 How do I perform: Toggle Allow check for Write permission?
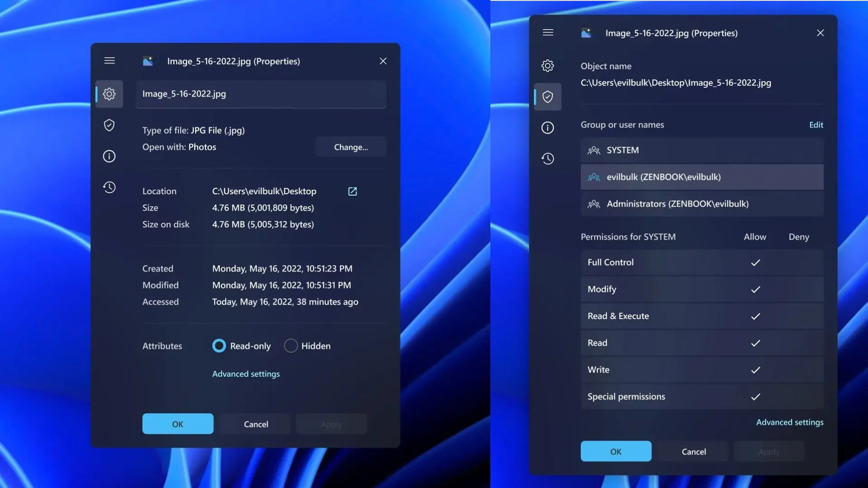tap(755, 370)
